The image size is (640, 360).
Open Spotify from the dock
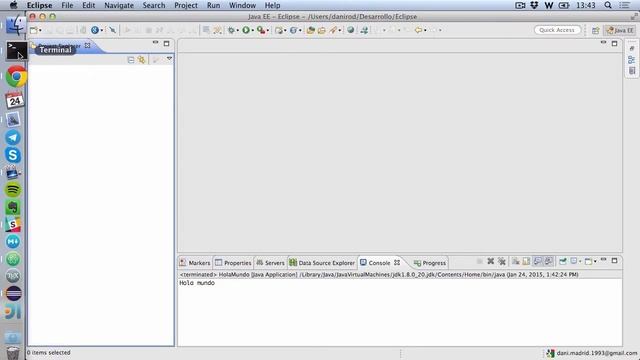click(13, 190)
